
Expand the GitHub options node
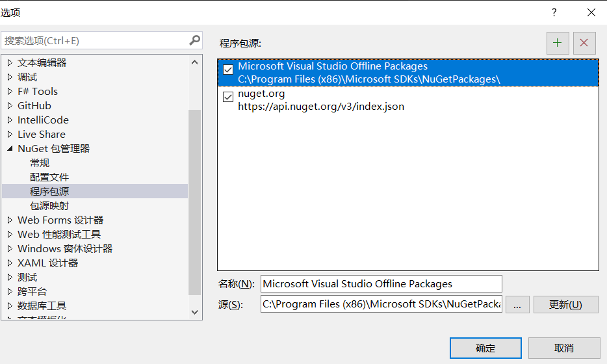(x=10, y=106)
